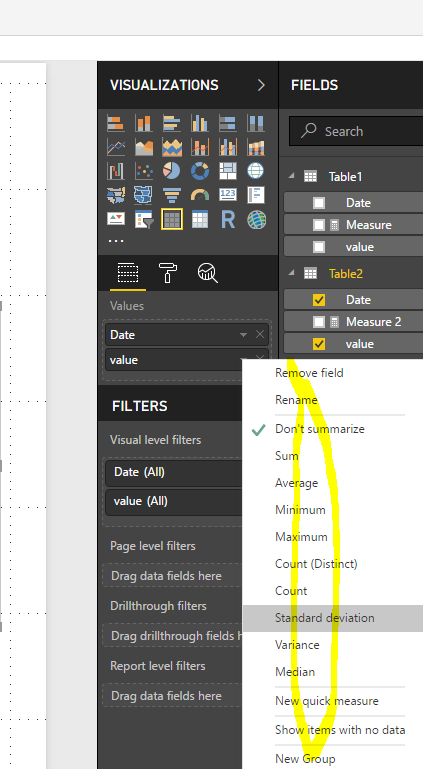Remove Date from Values with X
Image resolution: width=423 pixels, height=769 pixels.
coord(260,334)
